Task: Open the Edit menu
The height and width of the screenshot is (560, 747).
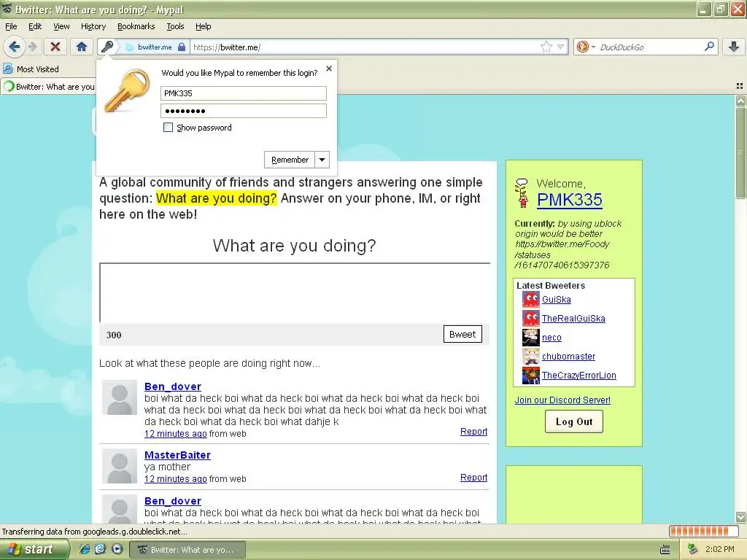Action: pyautogui.click(x=35, y=26)
